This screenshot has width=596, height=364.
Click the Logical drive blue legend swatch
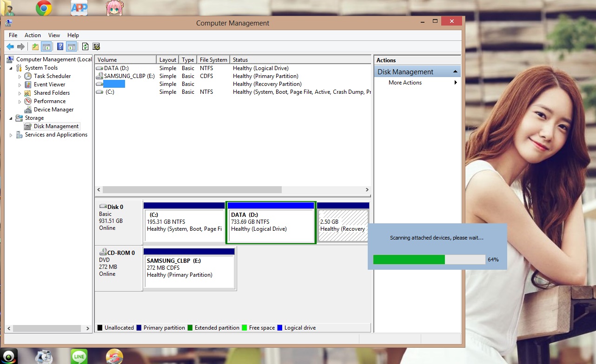[279, 328]
